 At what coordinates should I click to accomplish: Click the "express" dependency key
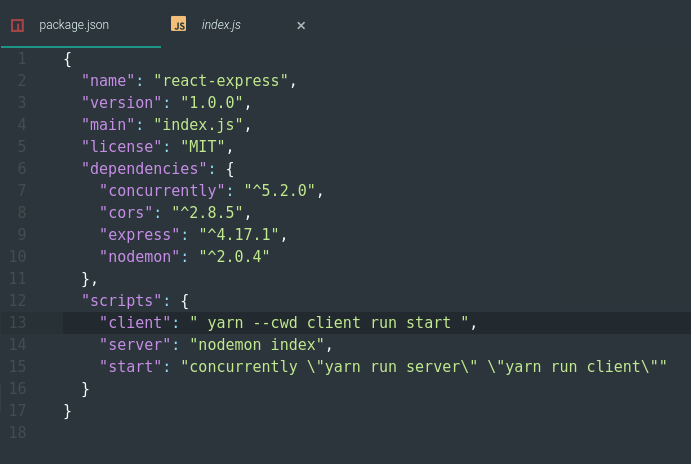[x=140, y=235]
